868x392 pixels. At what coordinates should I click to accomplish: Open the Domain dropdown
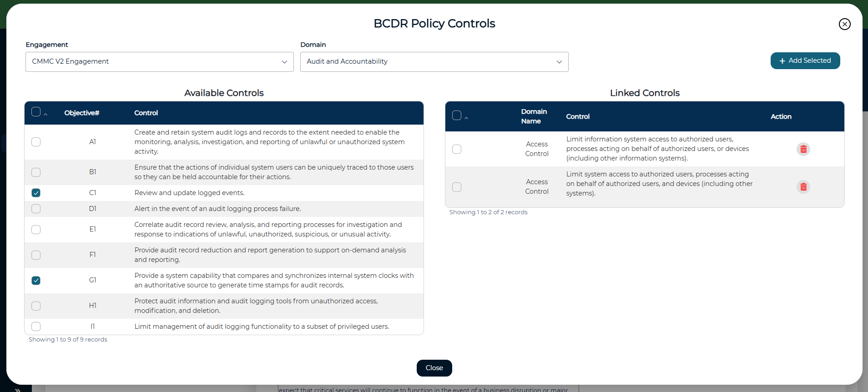point(434,62)
